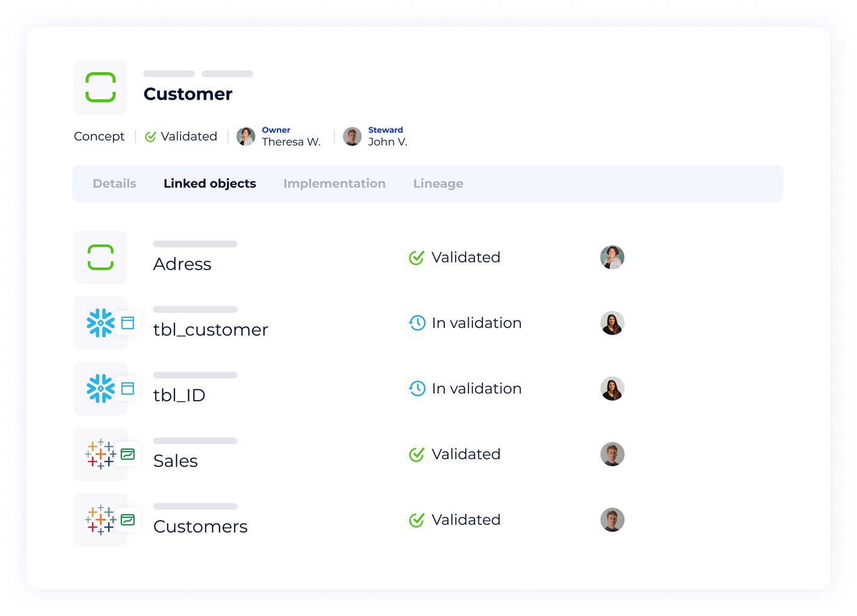857x616 pixels.
Task: Click the green check icon beside the header Validated status
Action: [x=150, y=137]
